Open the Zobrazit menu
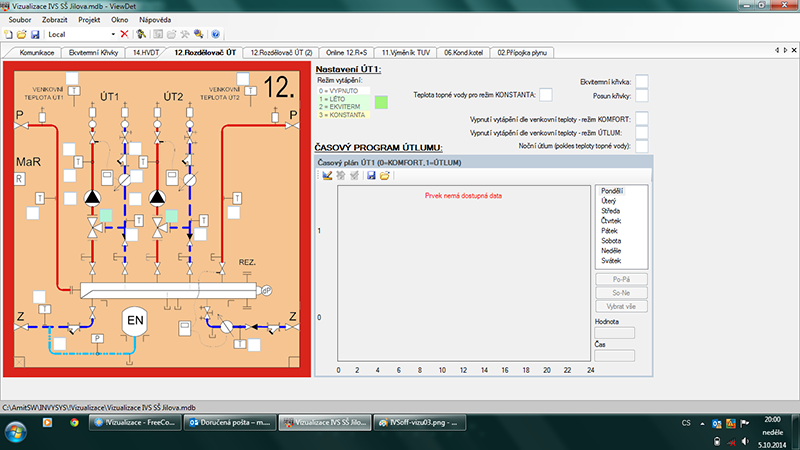Image resolution: width=800 pixels, height=450 pixels. click(55, 20)
